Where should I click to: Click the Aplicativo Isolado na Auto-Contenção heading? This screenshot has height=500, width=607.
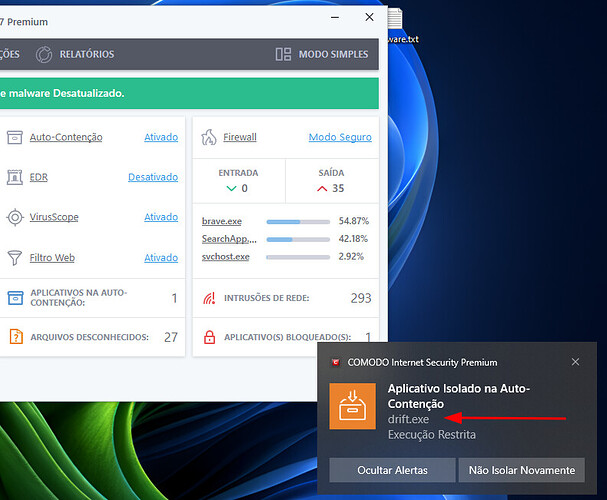(x=459, y=396)
